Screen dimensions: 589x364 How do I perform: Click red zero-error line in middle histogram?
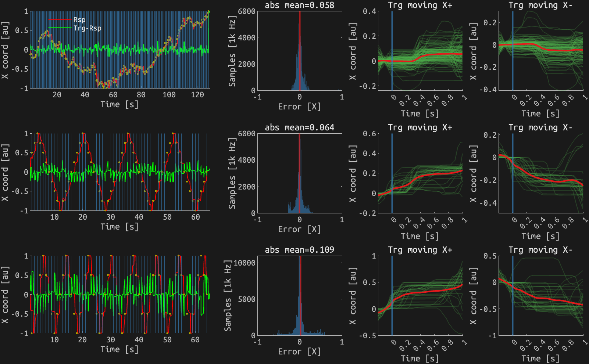click(299, 173)
